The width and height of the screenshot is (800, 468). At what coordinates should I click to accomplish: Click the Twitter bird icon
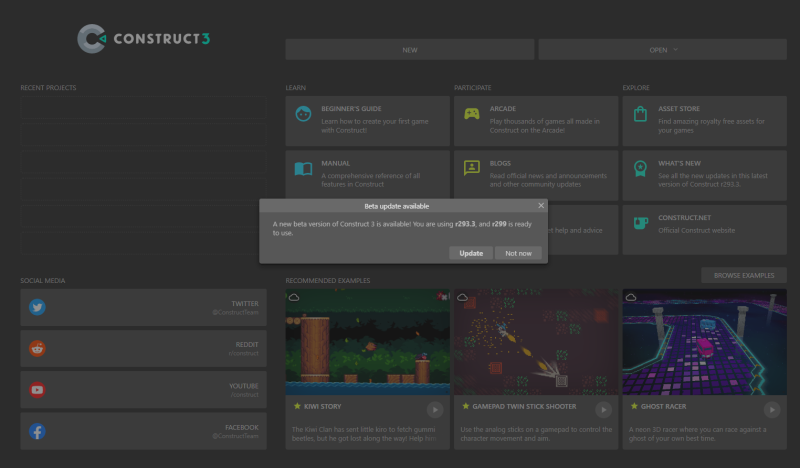tap(37, 307)
